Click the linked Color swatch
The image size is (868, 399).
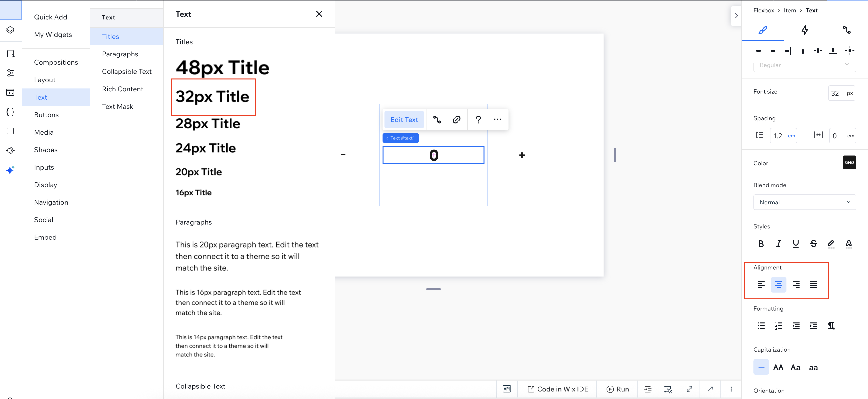point(849,163)
